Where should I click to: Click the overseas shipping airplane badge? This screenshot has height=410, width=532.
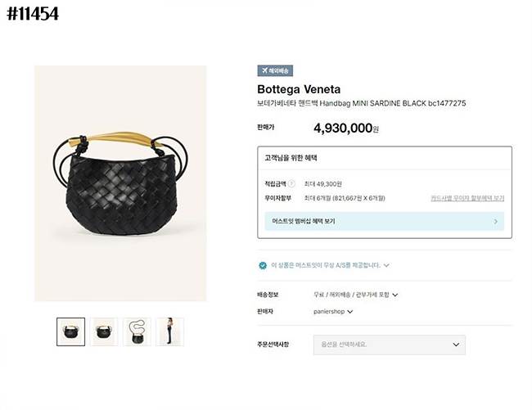pos(275,71)
